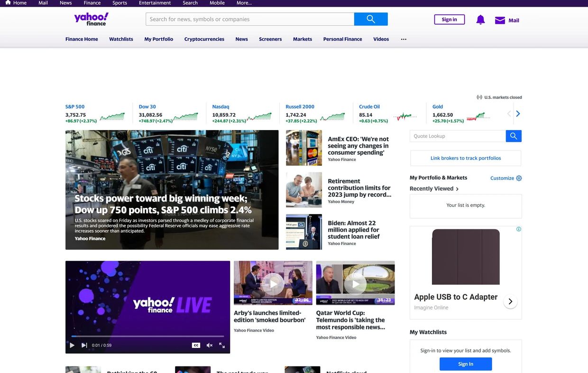588x373 pixels.
Task: Toggle closed captions on the video
Action: 196,345
